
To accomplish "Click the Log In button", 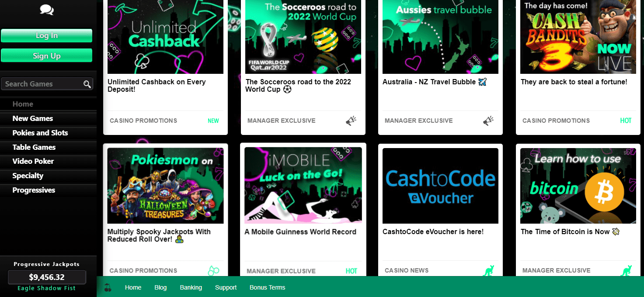I will (47, 35).
